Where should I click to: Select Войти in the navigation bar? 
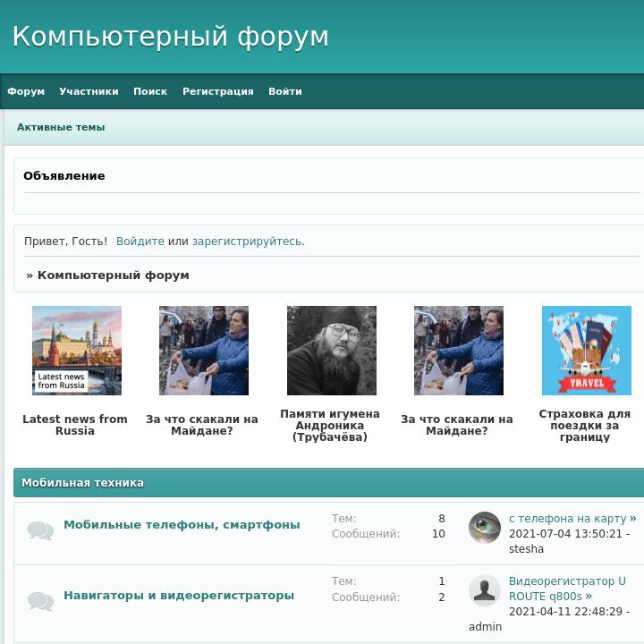[285, 91]
